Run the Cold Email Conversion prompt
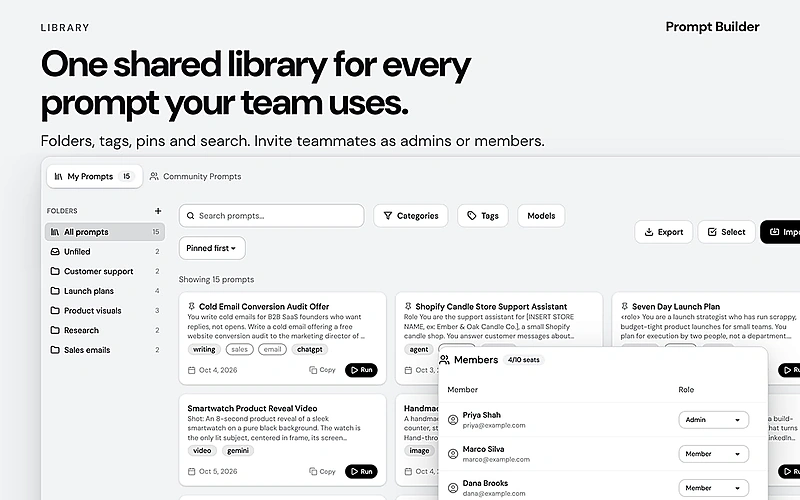Viewport: 800px width, 500px height. (361, 370)
